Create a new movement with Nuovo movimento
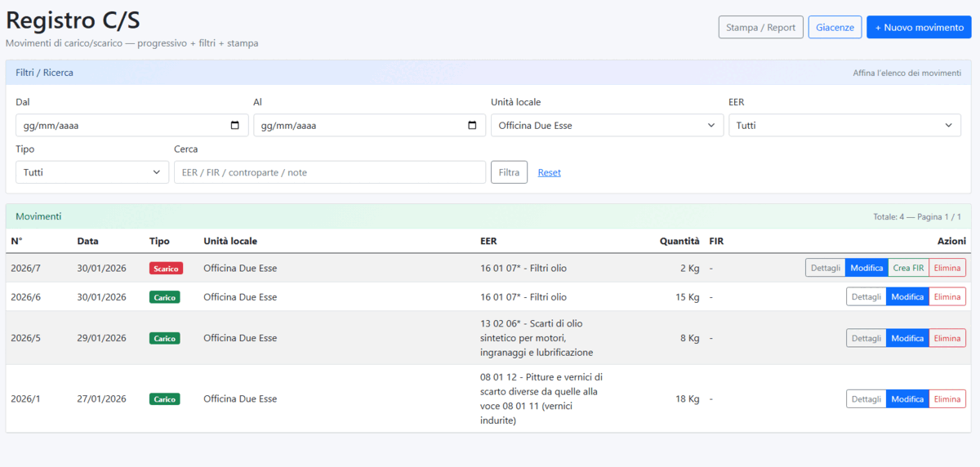980x467 pixels. tap(919, 27)
